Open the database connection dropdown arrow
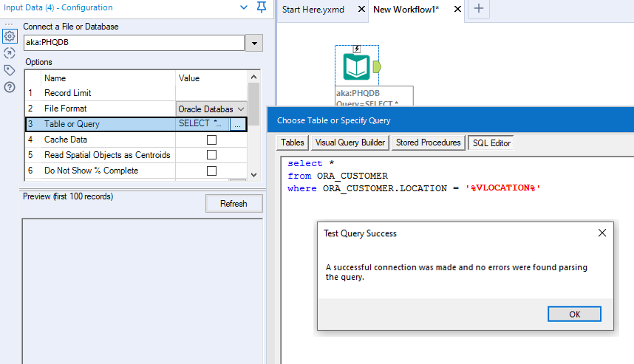 254,44
